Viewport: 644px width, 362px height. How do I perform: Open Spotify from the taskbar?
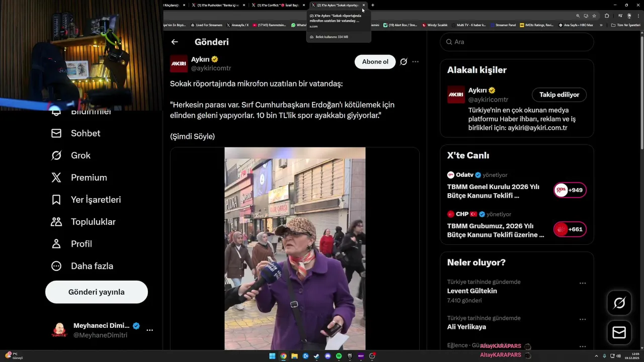tap(339, 356)
